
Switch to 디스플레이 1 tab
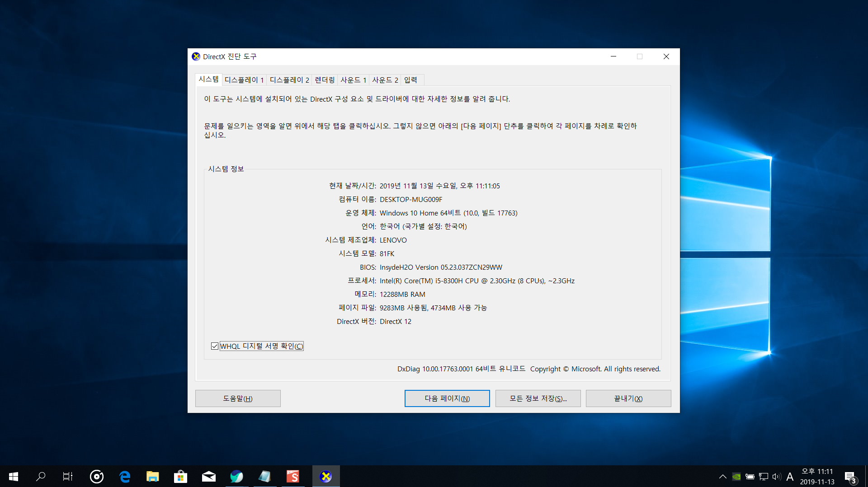(x=244, y=80)
